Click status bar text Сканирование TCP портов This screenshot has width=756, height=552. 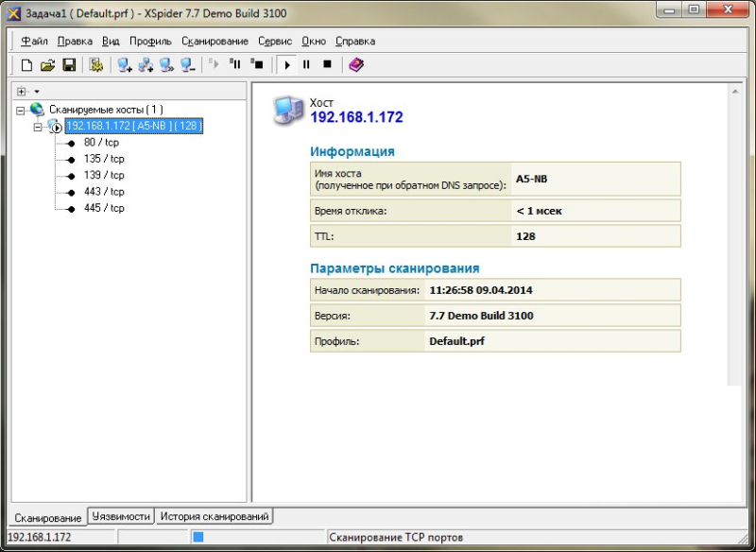pos(396,537)
